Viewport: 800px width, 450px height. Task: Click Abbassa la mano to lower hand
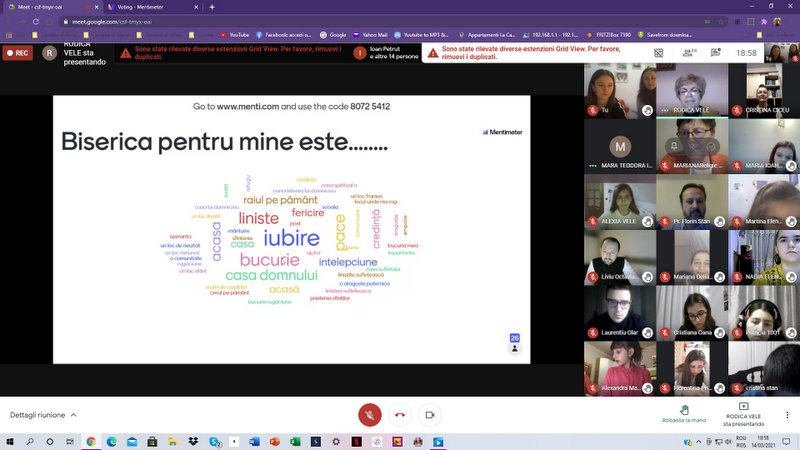(684, 414)
